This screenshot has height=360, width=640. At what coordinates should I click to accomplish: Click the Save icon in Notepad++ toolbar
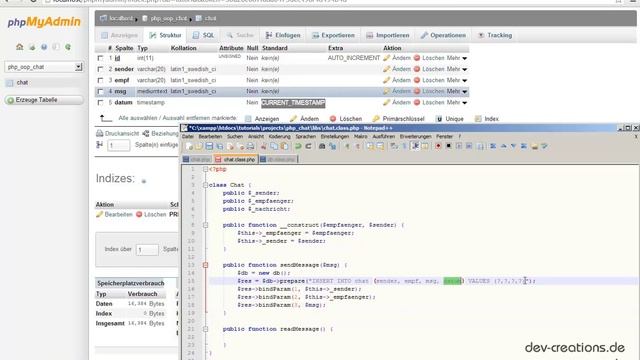coord(209,146)
